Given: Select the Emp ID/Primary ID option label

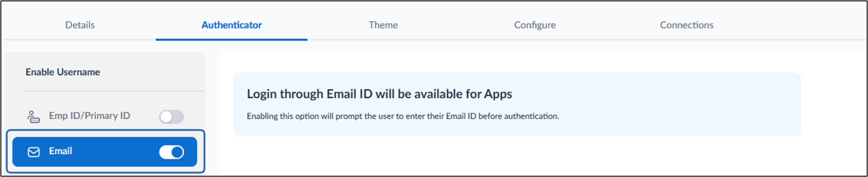Looking at the screenshot, I should (x=90, y=115).
